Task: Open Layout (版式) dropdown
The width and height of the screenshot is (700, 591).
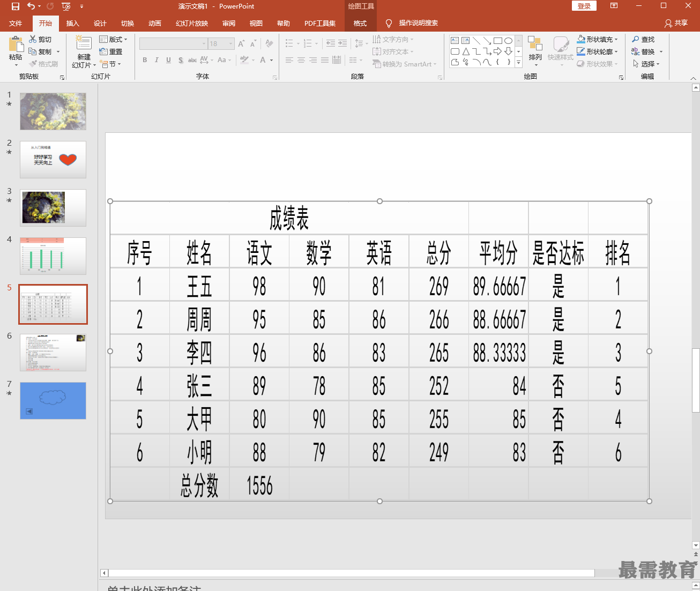Action: click(x=114, y=39)
